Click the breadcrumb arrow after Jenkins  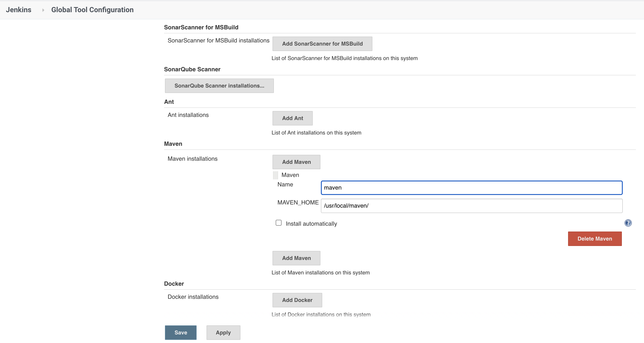click(43, 10)
